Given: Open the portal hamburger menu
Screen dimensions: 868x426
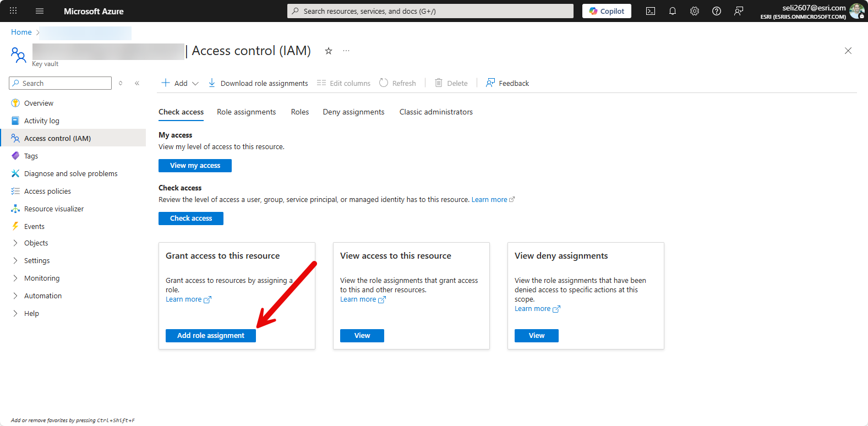Looking at the screenshot, I should 40,11.
